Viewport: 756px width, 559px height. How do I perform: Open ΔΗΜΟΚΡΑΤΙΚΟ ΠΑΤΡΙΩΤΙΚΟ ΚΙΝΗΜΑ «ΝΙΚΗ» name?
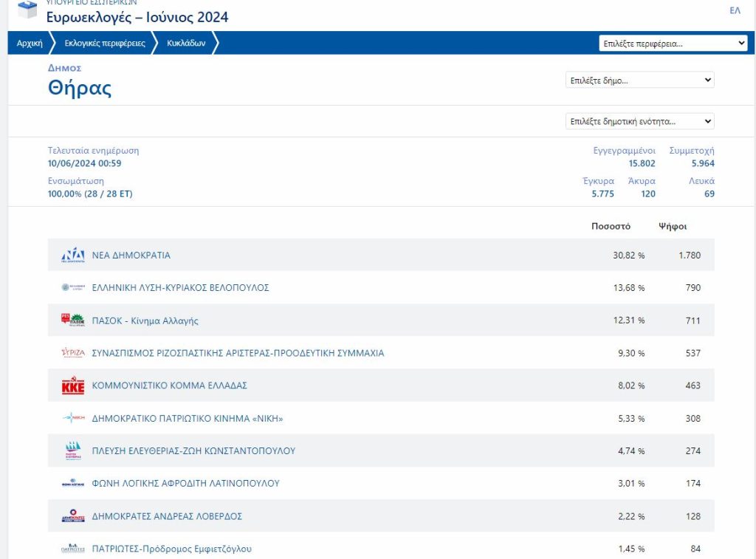(x=188, y=418)
